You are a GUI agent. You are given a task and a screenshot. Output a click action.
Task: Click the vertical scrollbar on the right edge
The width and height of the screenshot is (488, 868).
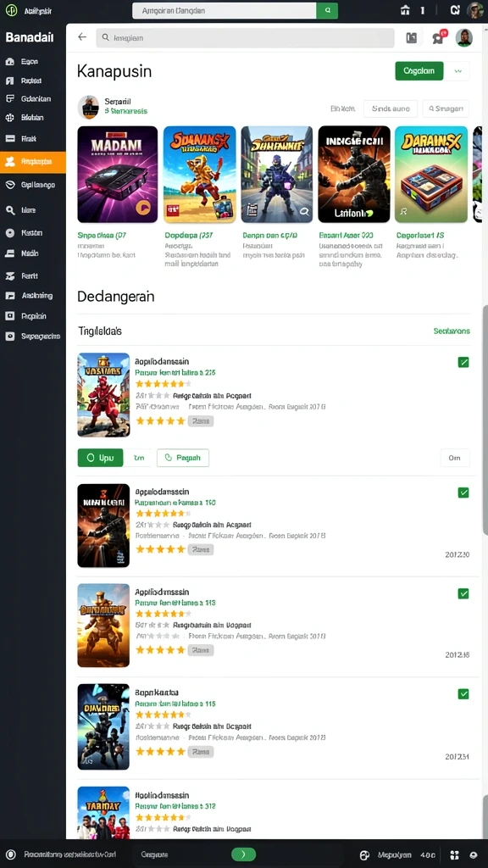(x=485, y=420)
